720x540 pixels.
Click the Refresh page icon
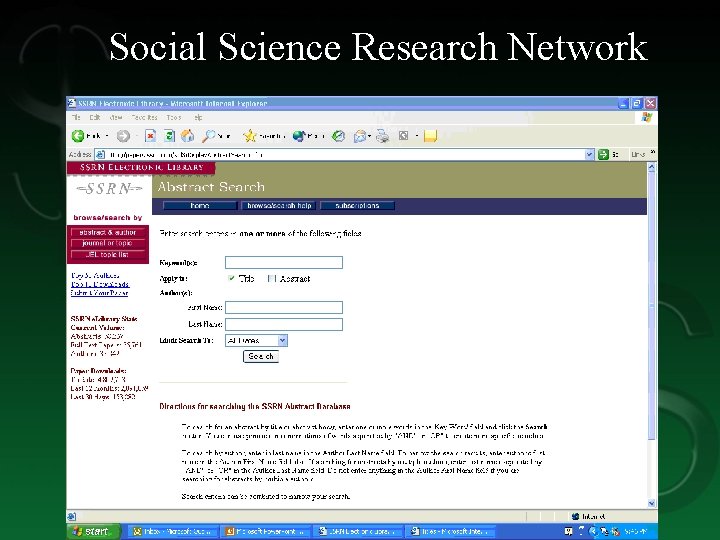169,136
